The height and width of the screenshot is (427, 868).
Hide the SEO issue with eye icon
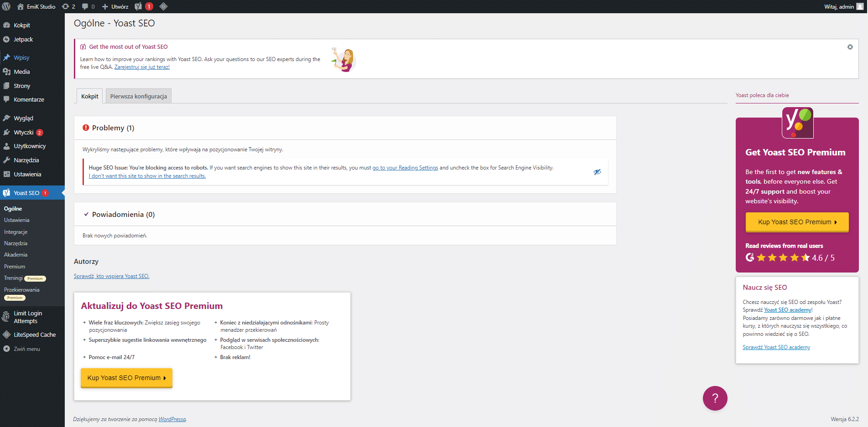597,172
